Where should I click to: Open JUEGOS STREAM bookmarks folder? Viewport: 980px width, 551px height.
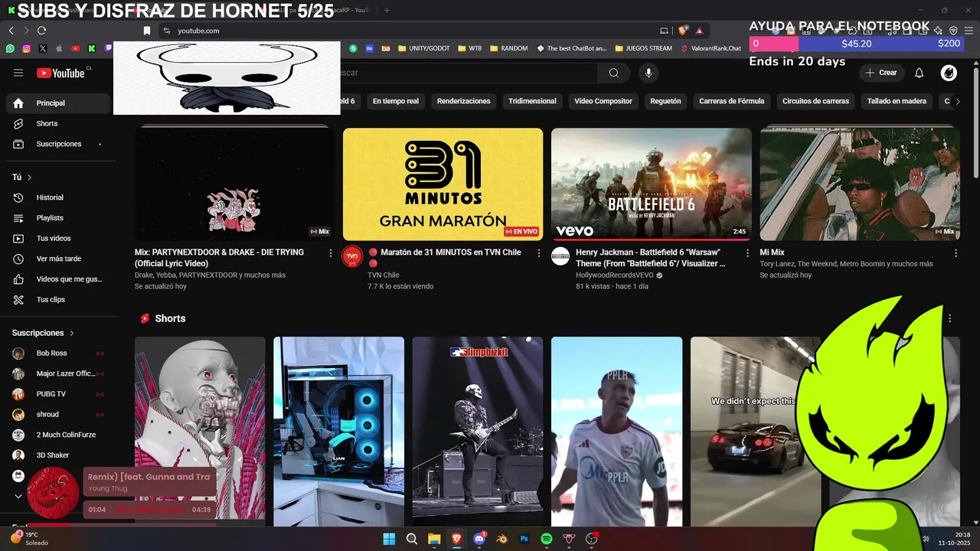coord(643,48)
